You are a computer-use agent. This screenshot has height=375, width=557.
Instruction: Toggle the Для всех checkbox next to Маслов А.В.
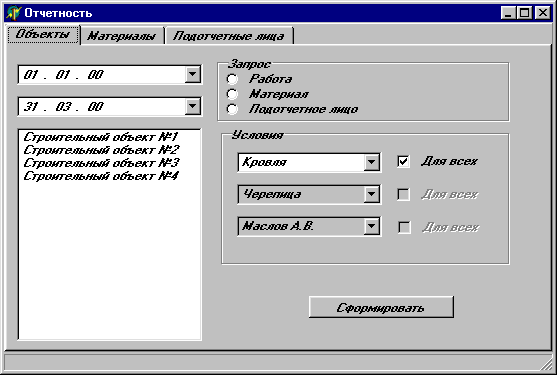point(404,227)
